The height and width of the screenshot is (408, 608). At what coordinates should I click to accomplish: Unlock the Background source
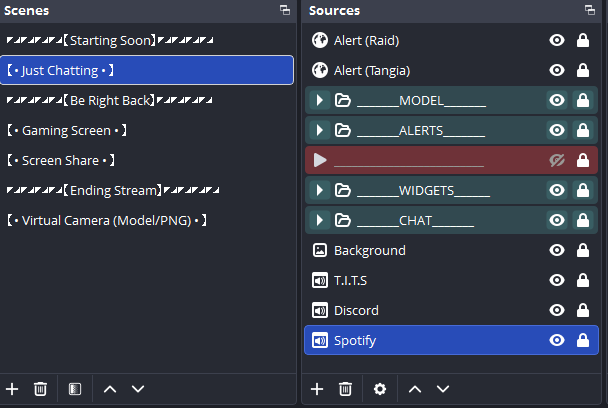tap(583, 250)
